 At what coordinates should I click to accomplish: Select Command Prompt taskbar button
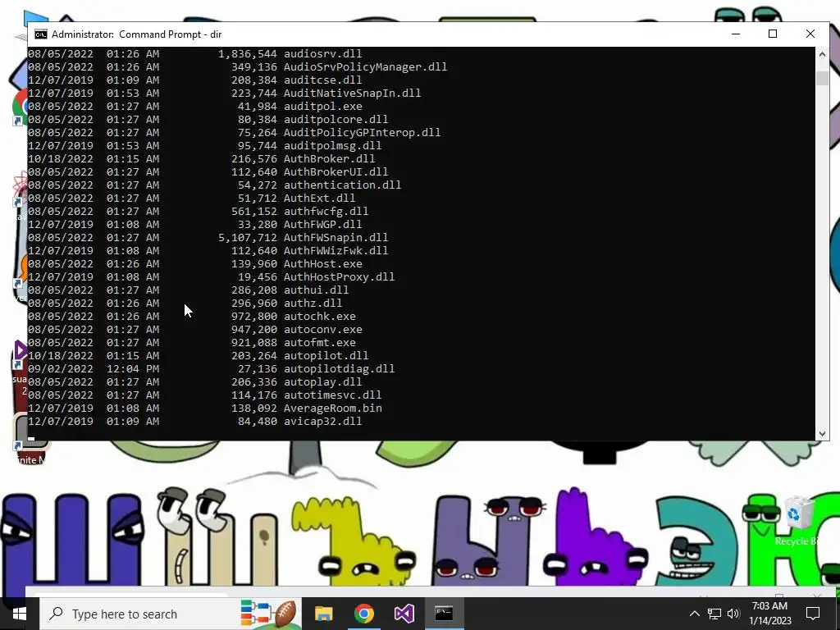click(444, 614)
